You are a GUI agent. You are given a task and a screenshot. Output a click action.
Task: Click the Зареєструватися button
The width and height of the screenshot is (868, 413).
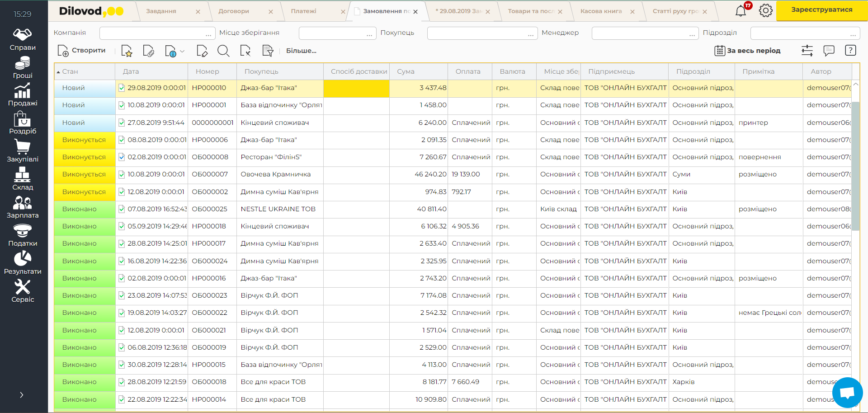point(822,10)
